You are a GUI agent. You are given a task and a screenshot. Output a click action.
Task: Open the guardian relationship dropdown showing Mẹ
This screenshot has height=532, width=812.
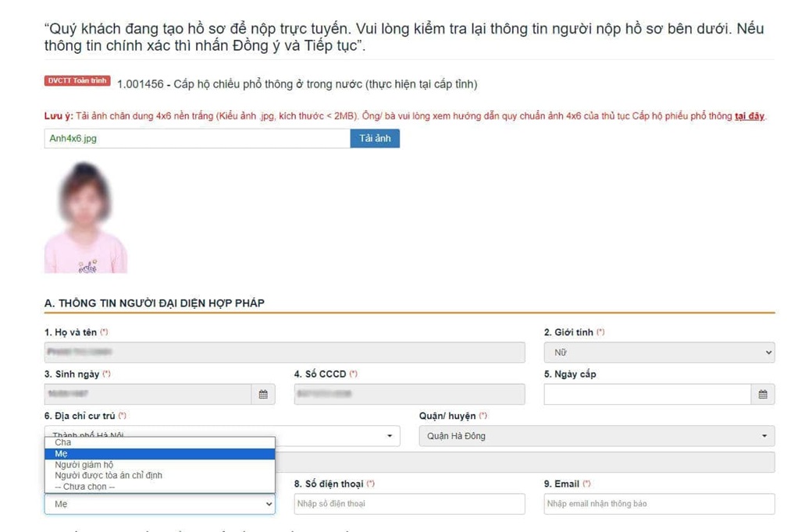point(159,503)
